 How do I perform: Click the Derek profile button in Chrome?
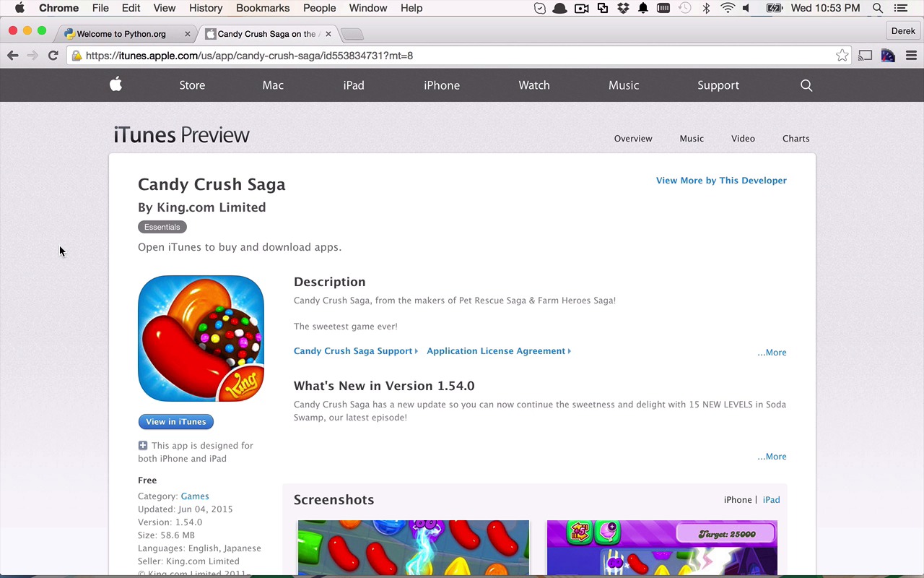(x=903, y=31)
